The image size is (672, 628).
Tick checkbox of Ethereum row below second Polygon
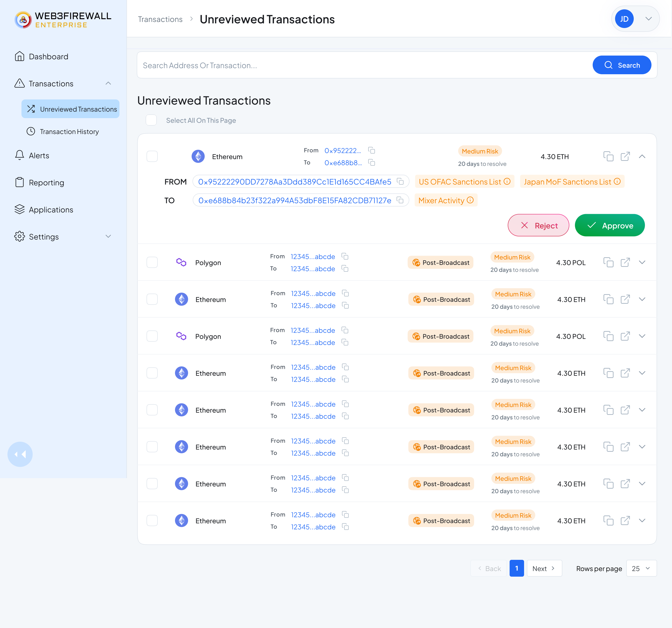tap(152, 373)
